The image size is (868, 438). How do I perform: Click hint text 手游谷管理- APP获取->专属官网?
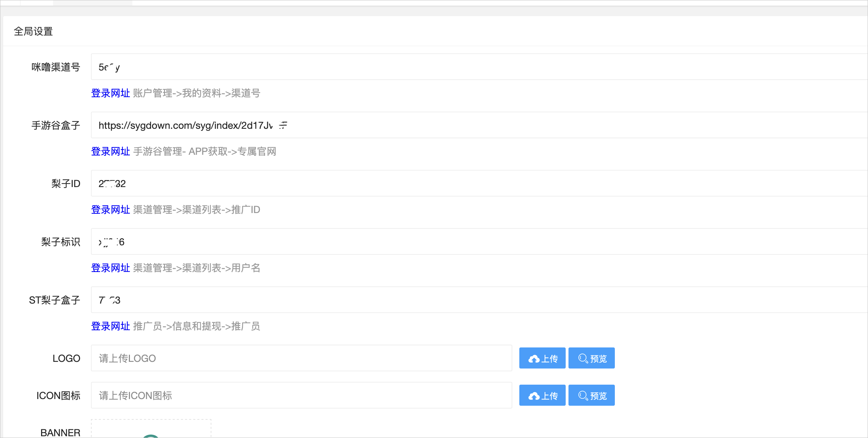[x=205, y=151]
